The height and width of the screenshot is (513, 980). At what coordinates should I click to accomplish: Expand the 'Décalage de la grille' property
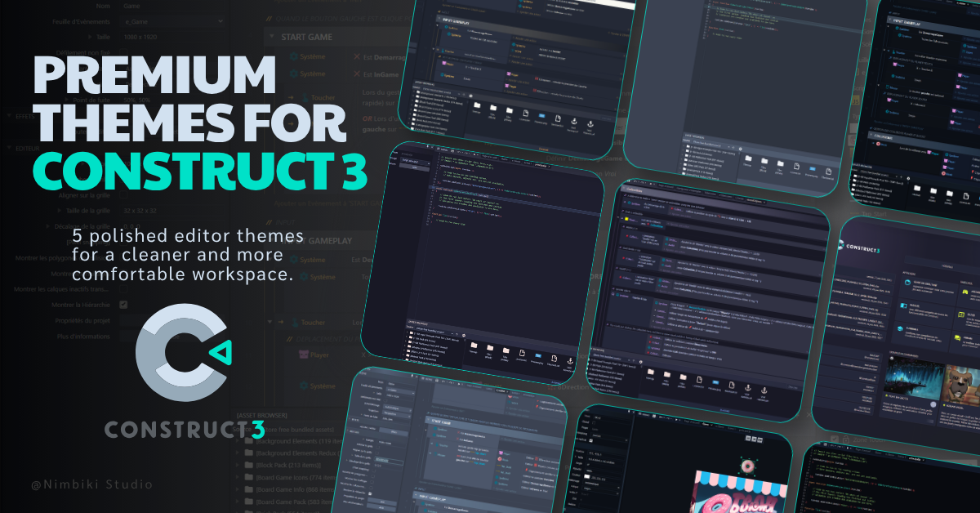point(48,226)
